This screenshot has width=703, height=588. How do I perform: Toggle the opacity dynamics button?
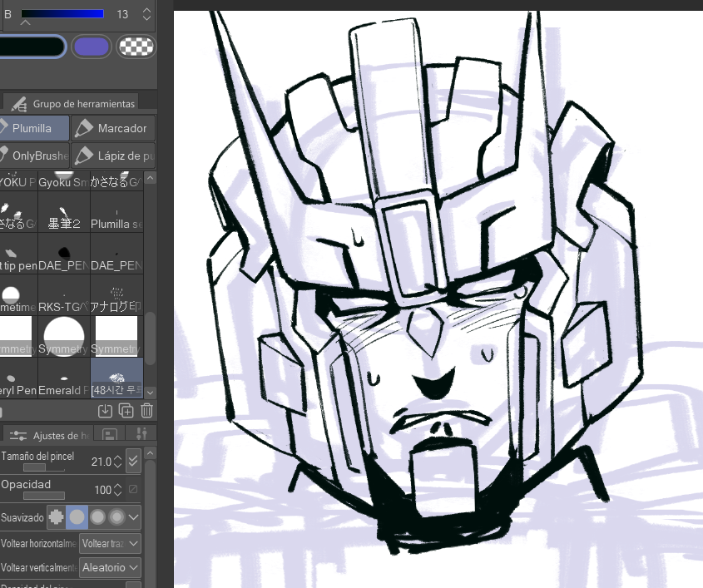point(133,489)
